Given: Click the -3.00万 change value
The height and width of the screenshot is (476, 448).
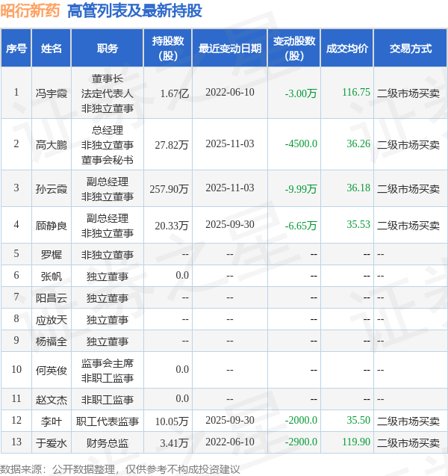Looking at the screenshot, I should pos(301,93).
